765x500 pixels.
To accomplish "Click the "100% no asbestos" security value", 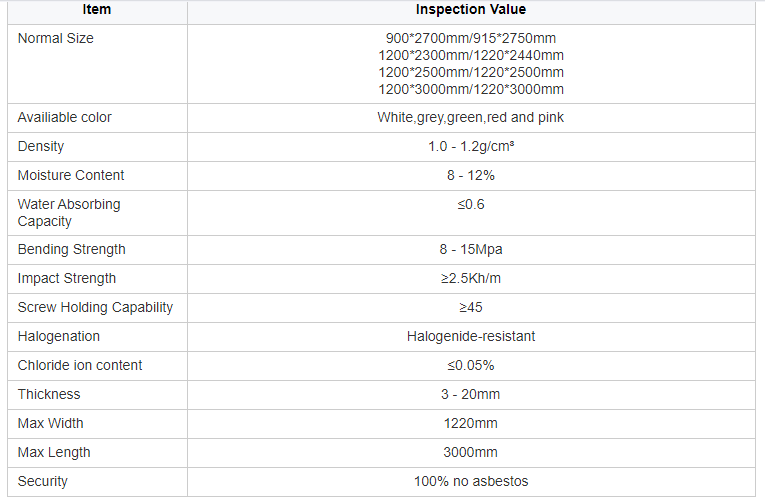I will click(471, 481).
